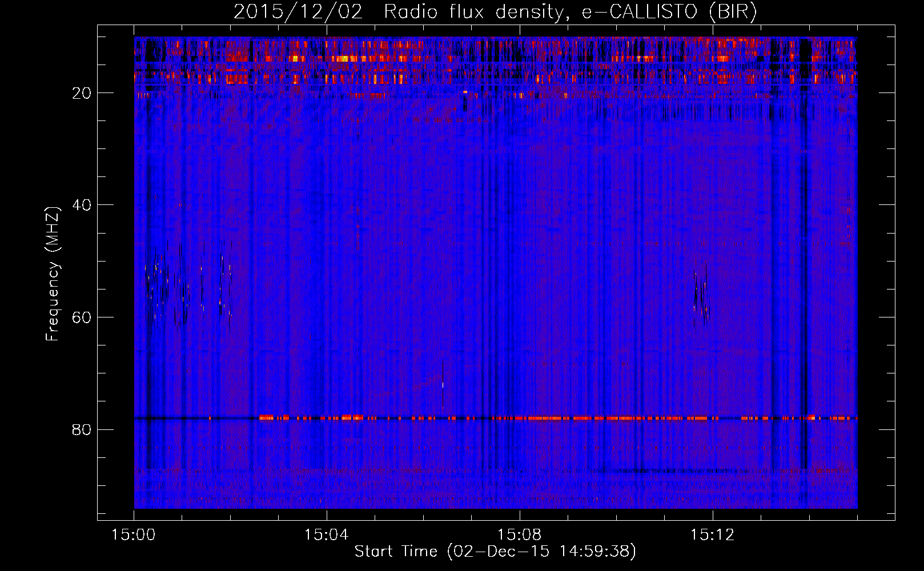The image size is (924, 571).
Task: Click the '80' frequency tick label
Action: [x=82, y=429]
